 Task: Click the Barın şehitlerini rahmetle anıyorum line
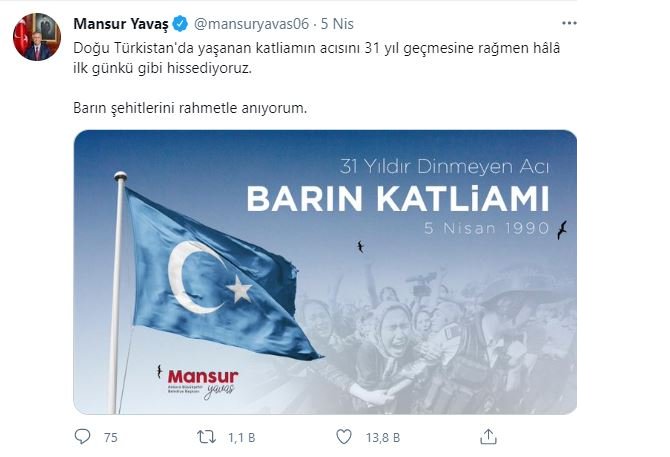click(x=190, y=108)
